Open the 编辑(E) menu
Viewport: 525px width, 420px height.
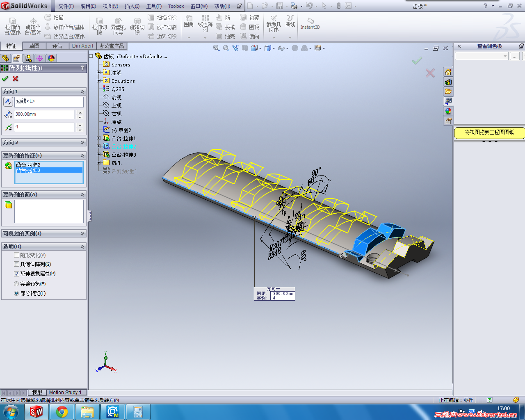coord(88,6)
